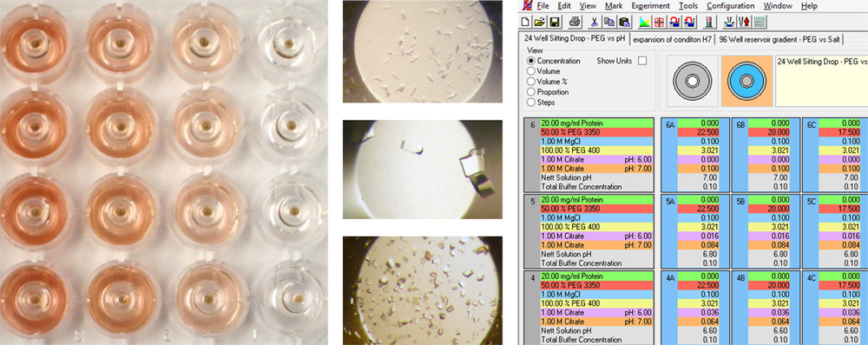This screenshot has height=345, width=868.
Task: Select the color gradient toolbar icon
Action: point(645,23)
